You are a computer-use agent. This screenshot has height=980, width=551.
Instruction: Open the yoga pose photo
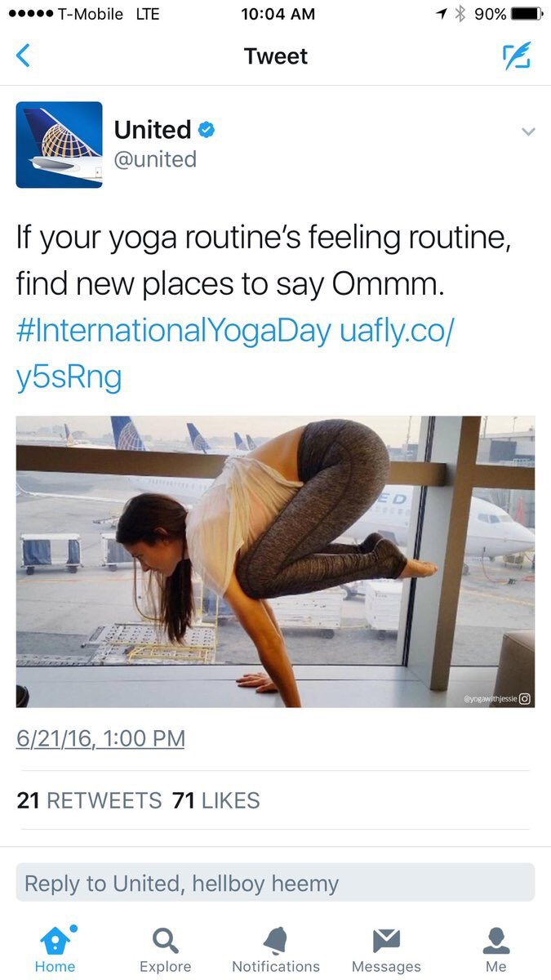pos(275,562)
